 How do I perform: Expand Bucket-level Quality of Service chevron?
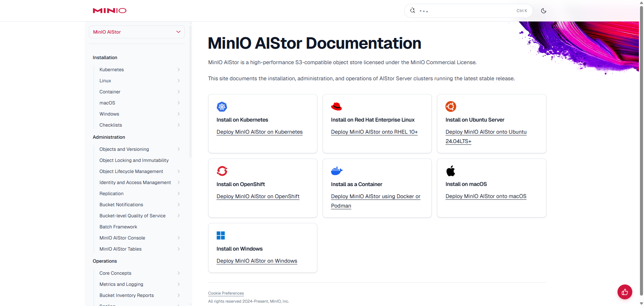tap(178, 216)
